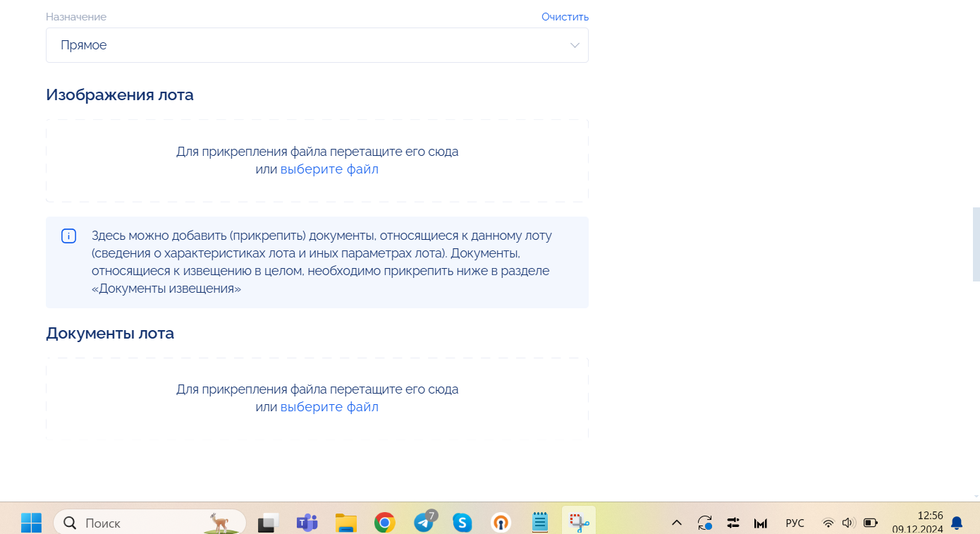The width and height of the screenshot is (980, 534).
Task: Open the notification bell in the taskbar
Action: 957,523
